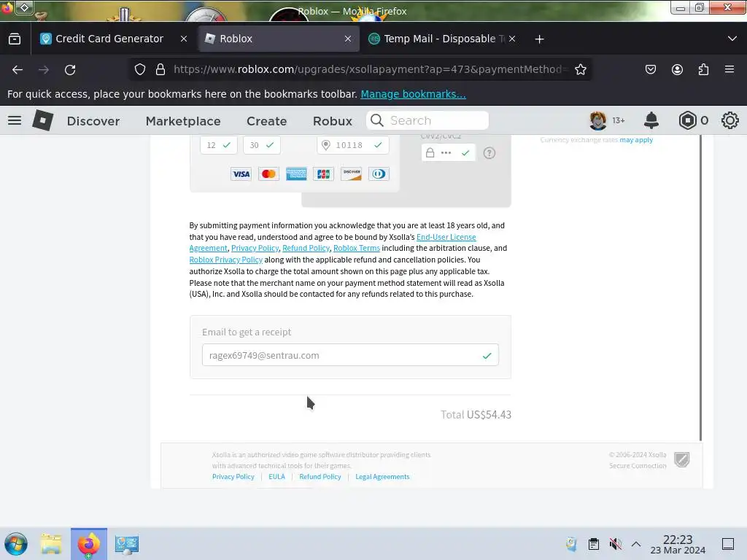
Task: Open Firefox View recent browsing icon
Action: point(15,39)
